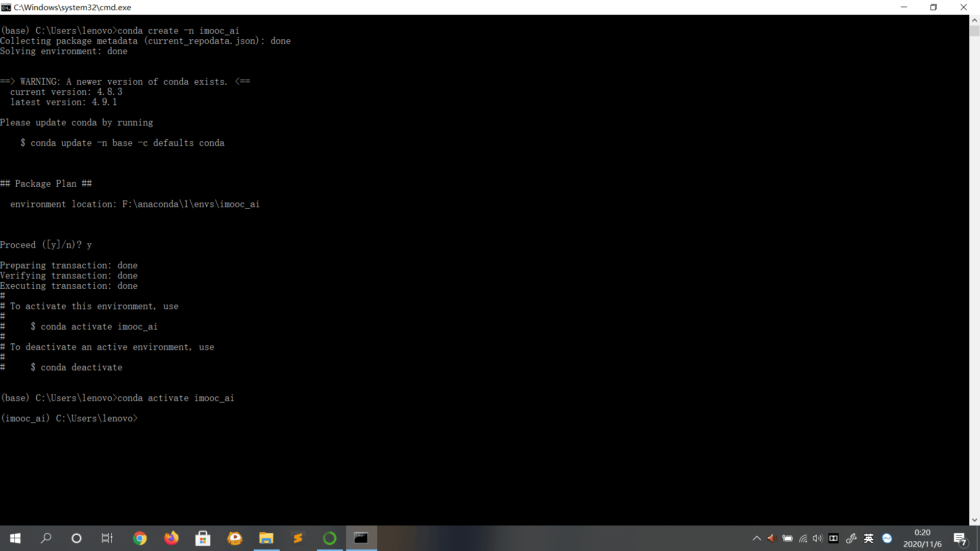Click scrollbar down arrow in terminal
This screenshot has height=551, width=980.
point(974,520)
